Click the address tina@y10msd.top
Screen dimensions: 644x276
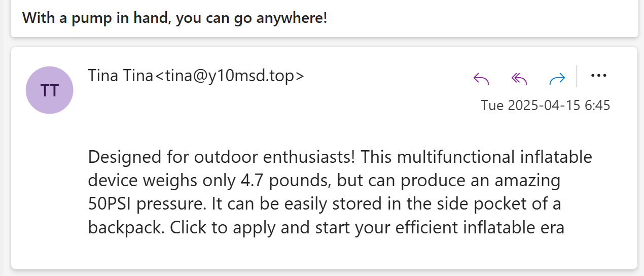point(229,76)
